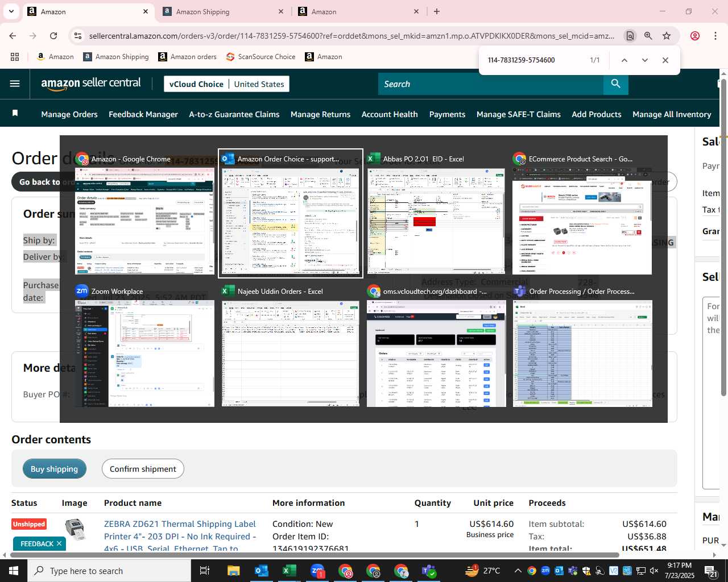
Task: Select Abbas PO 2.O1 EID Excel window
Action: click(x=436, y=214)
